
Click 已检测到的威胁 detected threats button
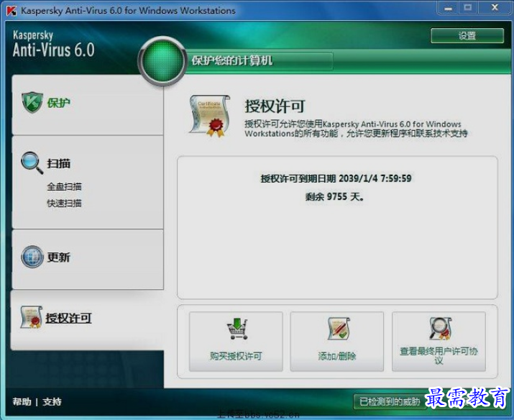click(390, 401)
